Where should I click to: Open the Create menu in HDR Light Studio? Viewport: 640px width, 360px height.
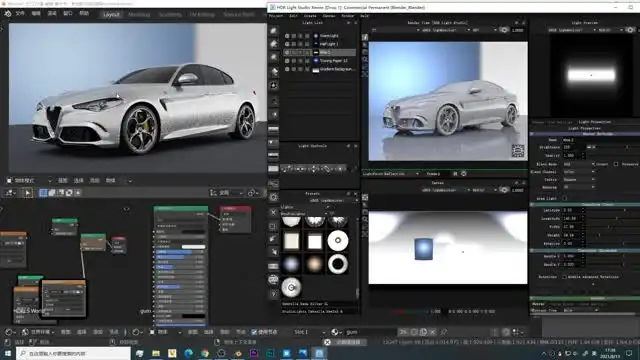click(x=310, y=16)
